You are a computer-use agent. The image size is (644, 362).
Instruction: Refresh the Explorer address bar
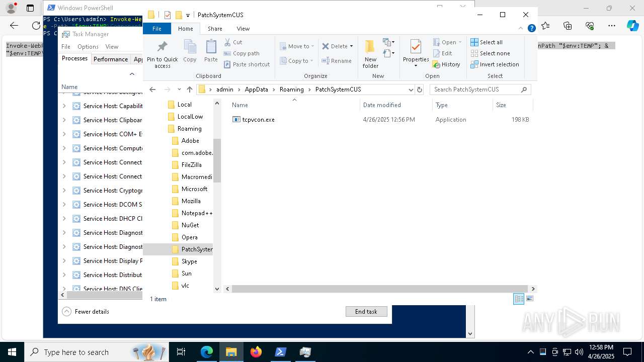[420, 89]
